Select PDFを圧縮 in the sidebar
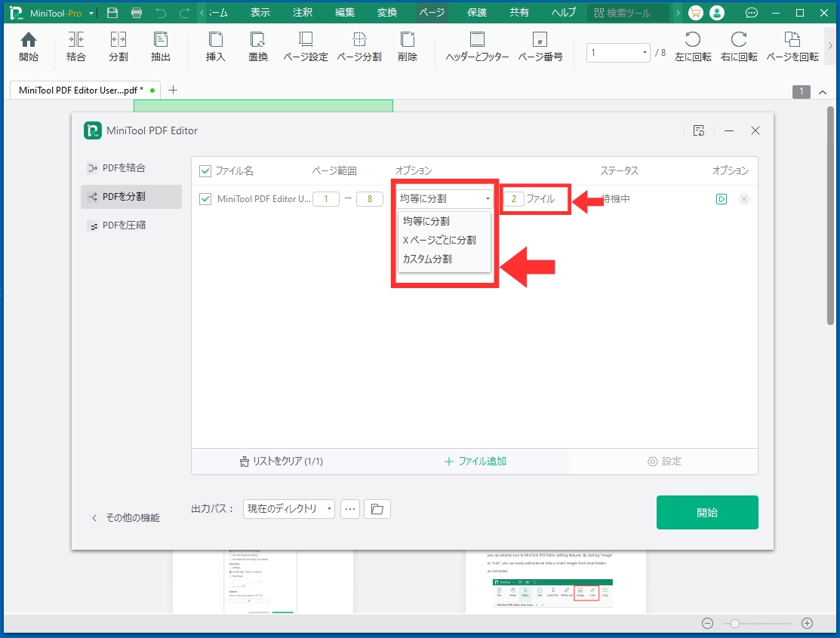This screenshot has height=638, width=840. [x=131, y=225]
